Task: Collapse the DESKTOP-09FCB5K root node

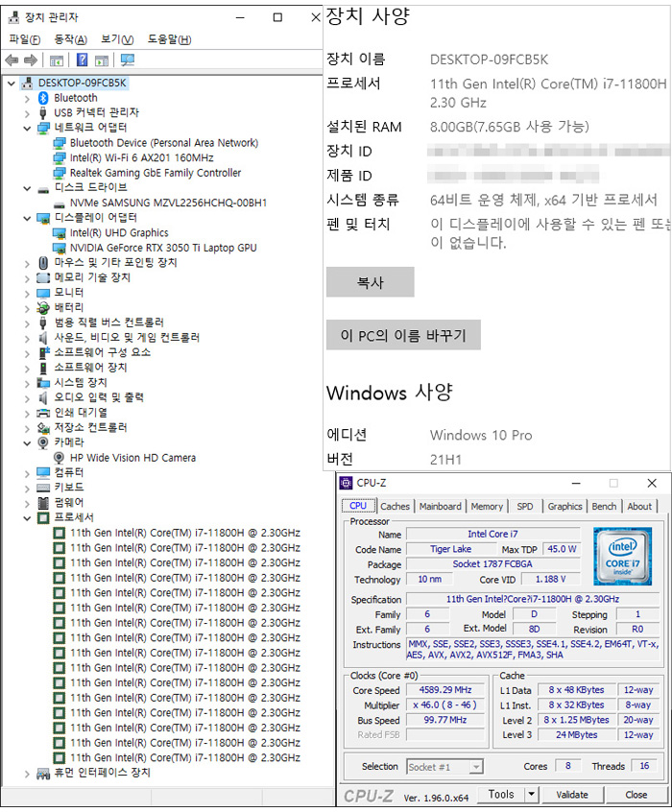Action: 12,84
